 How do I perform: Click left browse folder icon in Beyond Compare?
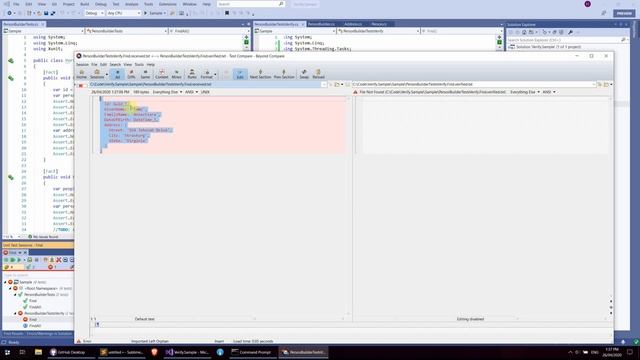click(x=337, y=84)
